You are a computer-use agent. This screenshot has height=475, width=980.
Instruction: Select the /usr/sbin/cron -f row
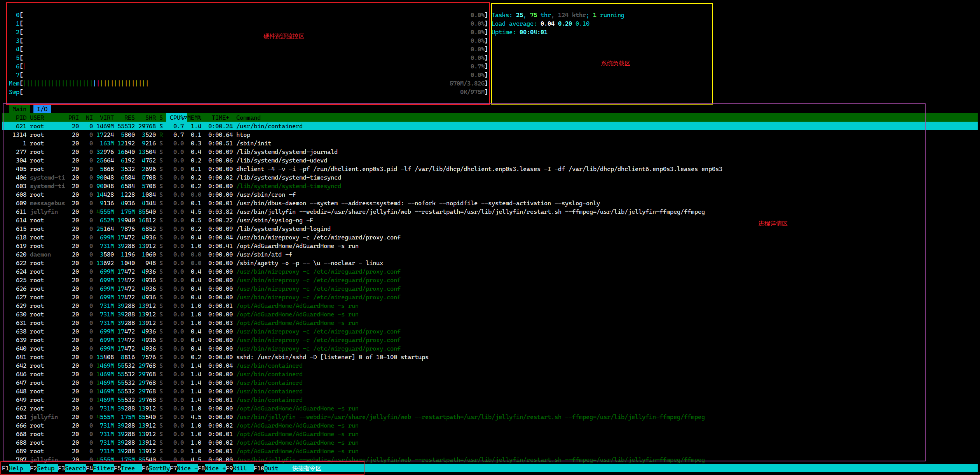[490, 195]
